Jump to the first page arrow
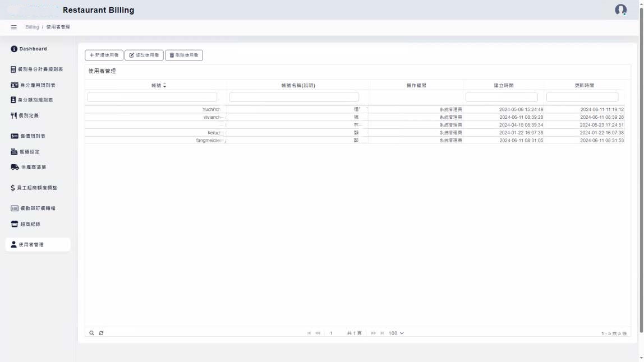This screenshot has height=362, width=644. pyautogui.click(x=309, y=333)
